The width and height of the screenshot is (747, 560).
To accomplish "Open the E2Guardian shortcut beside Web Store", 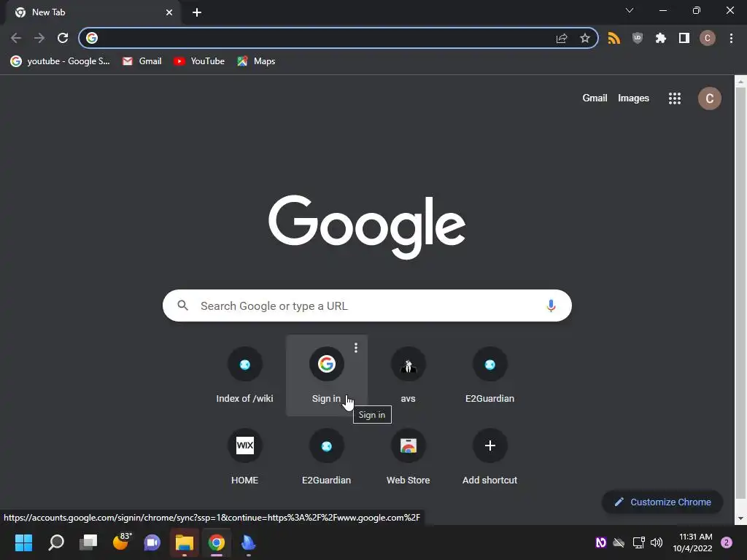I will (x=326, y=457).
